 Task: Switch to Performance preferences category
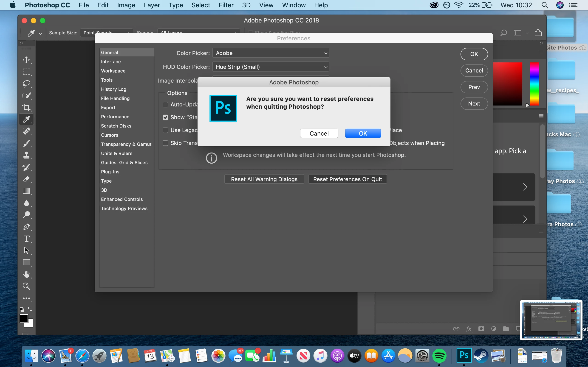coord(115,117)
